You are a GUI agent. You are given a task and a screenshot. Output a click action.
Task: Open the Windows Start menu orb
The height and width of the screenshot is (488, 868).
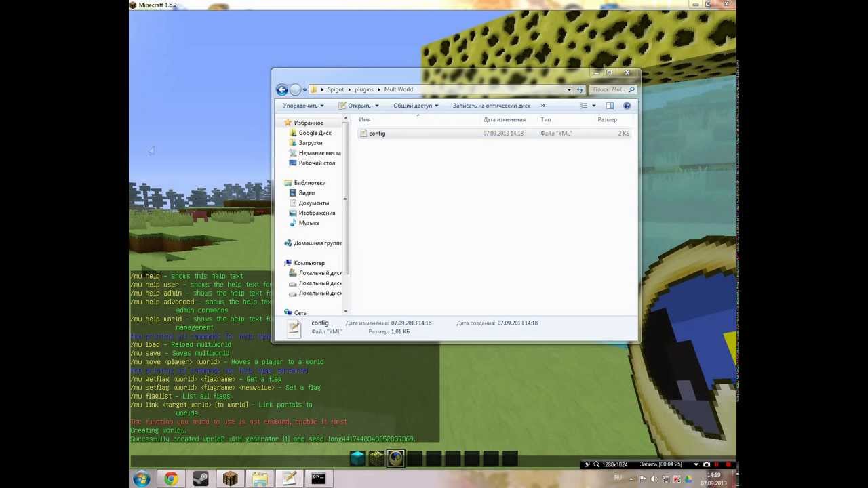[x=142, y=479]
